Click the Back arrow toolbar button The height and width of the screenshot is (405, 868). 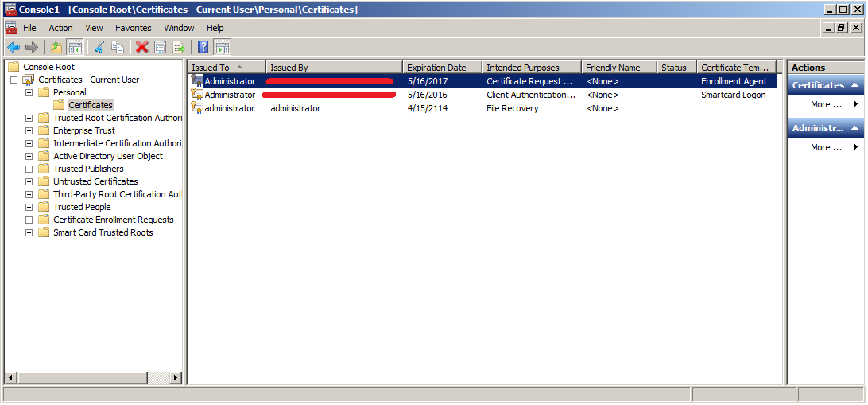tap(13, 47)
